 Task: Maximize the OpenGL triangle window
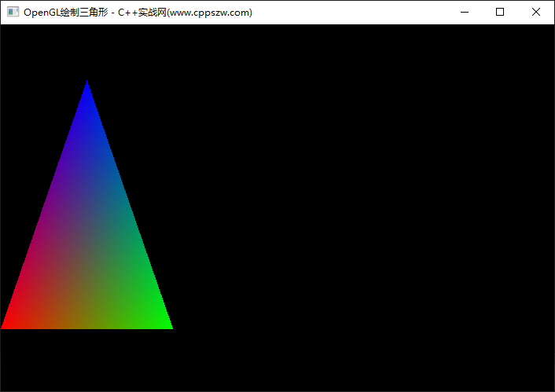pos(500,13)
